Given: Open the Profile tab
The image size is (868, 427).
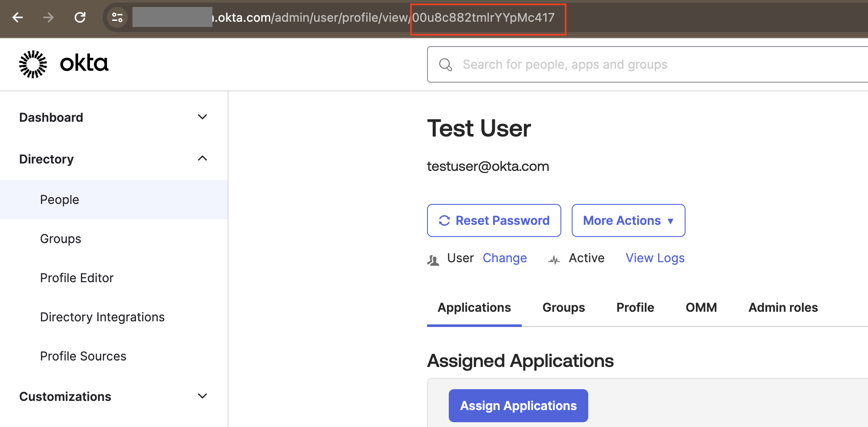Looking at the screenshot, I should point(635,307).
